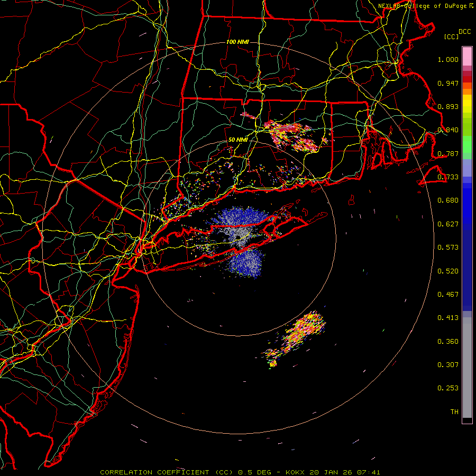Viewport: 476px width, 476px height.
Task: Click the 0.307 legend value
Action: tap(448, 365)
